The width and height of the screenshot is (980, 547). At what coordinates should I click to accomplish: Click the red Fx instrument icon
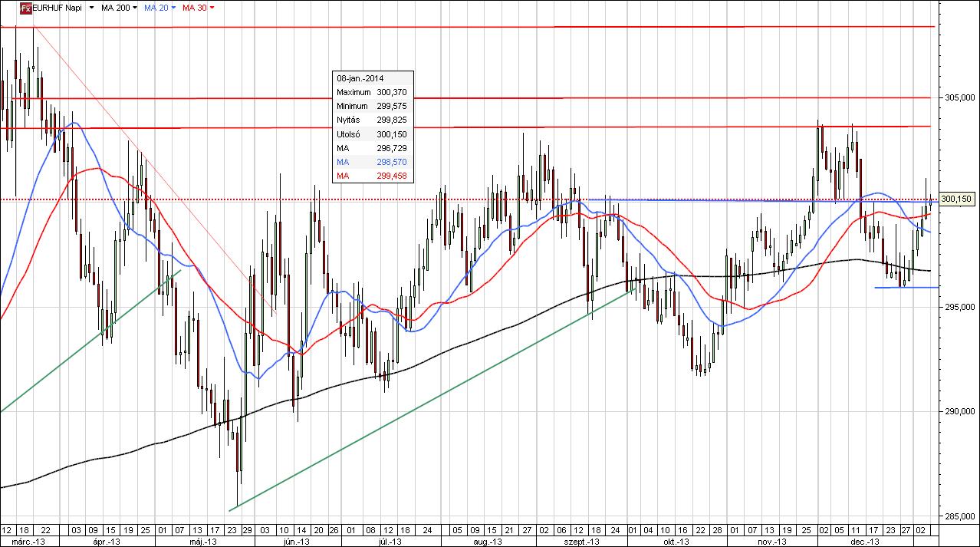25,7
